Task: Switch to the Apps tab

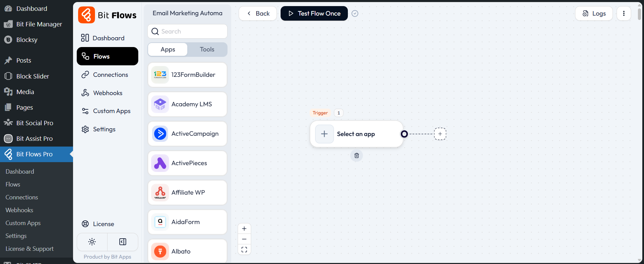Action: pyautogui.click(x=168, y=49)
